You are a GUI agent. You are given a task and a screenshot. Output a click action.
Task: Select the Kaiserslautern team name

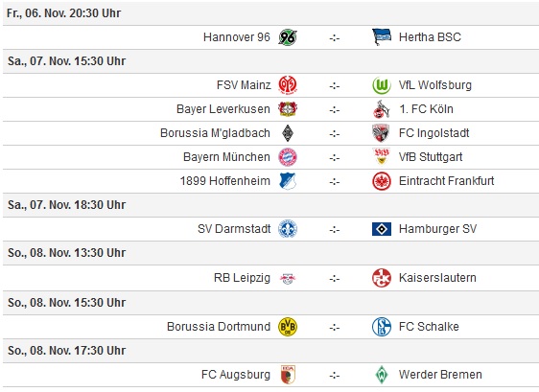437,278
